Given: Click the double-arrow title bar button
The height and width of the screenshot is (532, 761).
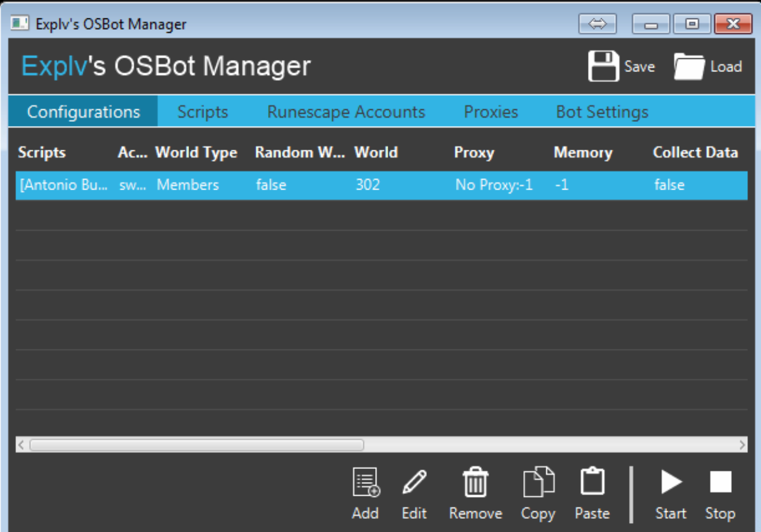Looking at the screenshot, I should 598,24.
